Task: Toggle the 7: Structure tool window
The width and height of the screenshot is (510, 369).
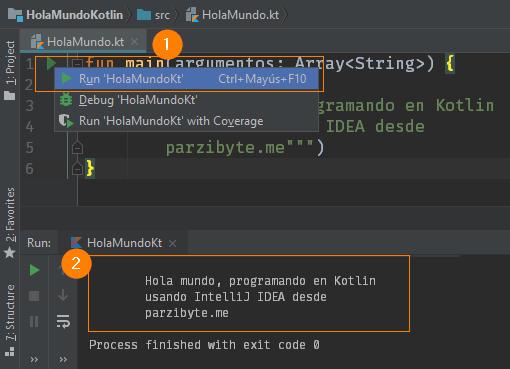Action: 10,320
